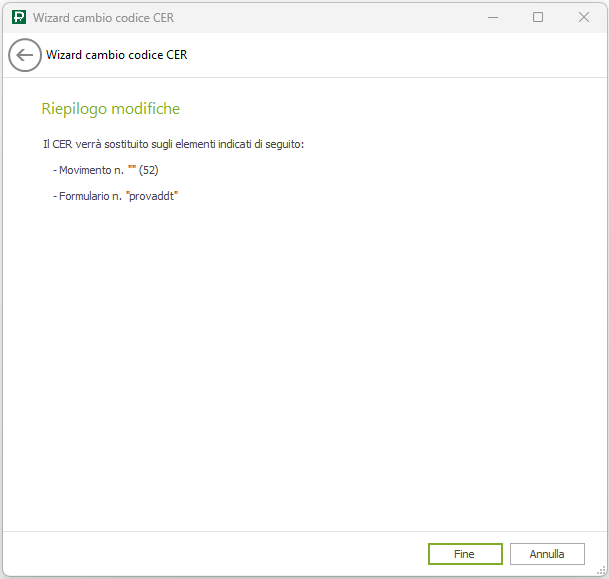Click the quoted value provaddt
609x579 pixels.
coord(152,196)
